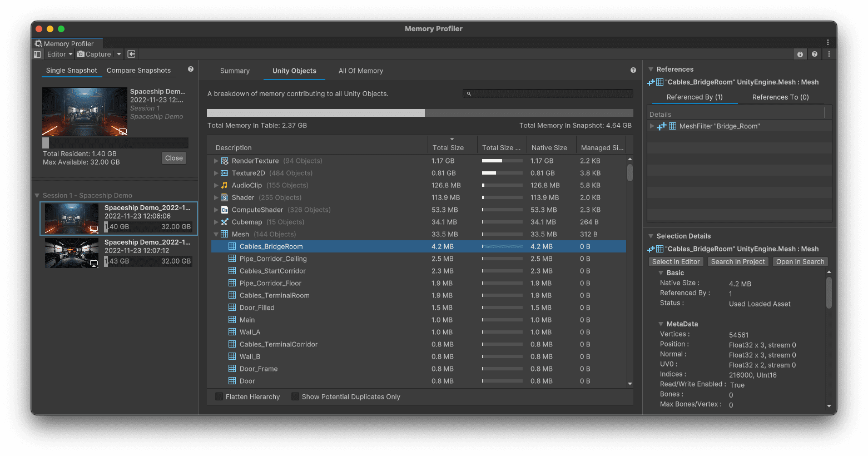This screenshot has width=868, height=456.
Task: Open the toolbar kebab options menu
Action: click(x=829, y=54)
